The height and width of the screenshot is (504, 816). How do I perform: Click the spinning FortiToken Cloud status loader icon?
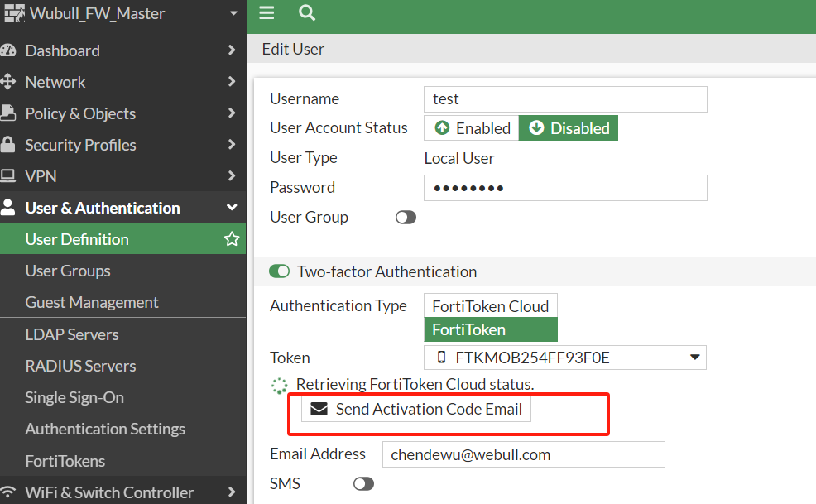[280, 386]
